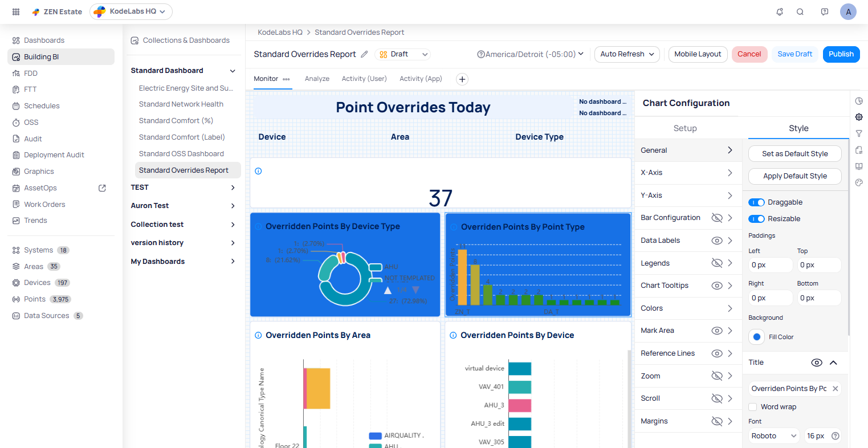Open AssetOps external link icon
This screenshot has width=868, height=448.
click(x=103, y=188)
